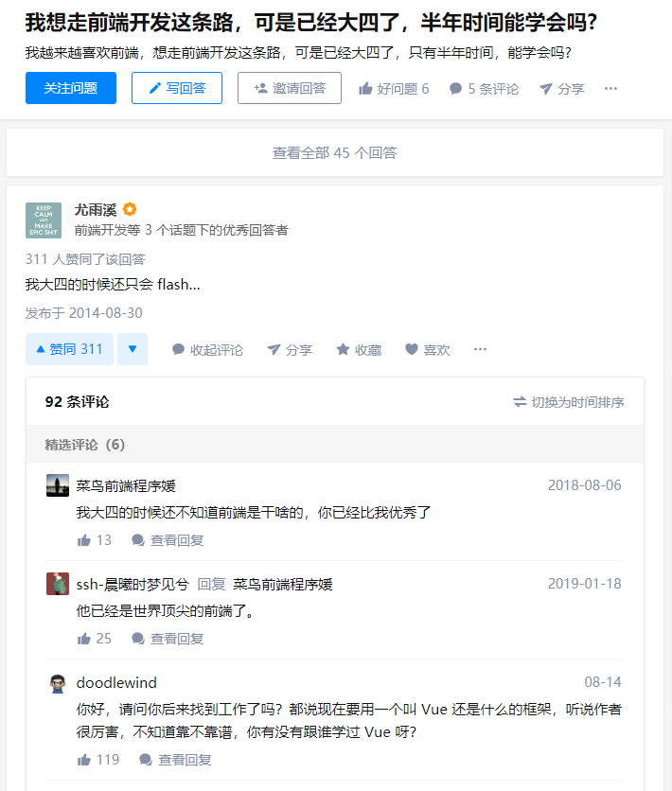Click the 好问题 thumbs-up icon
The height and width of the screenshot is (791, 672).
(365, 89)
